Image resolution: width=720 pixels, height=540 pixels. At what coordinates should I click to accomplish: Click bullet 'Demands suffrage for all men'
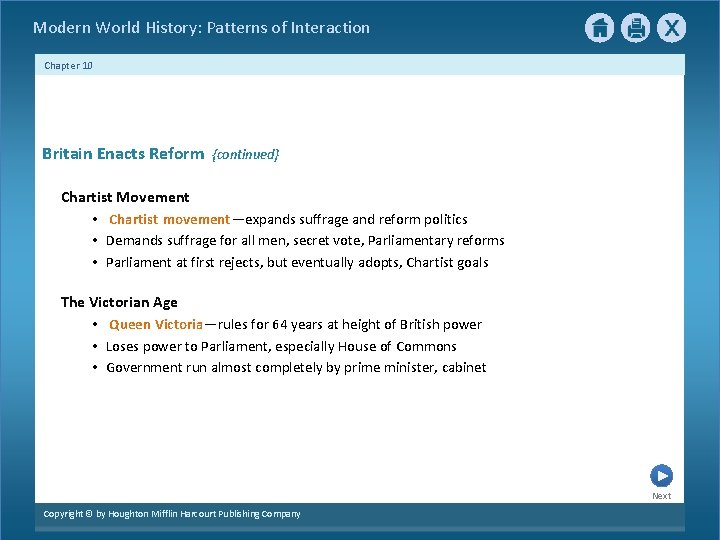305,241
